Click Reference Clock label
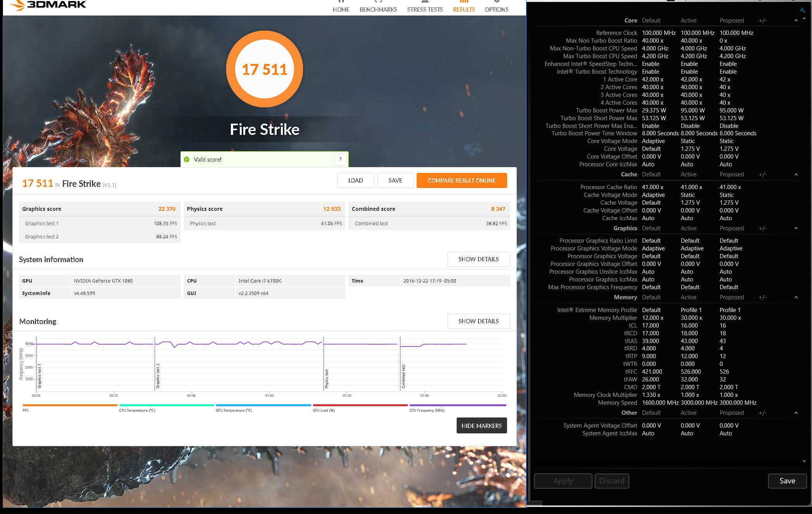Screen dimensions: 812x514 tap(616, 33)
